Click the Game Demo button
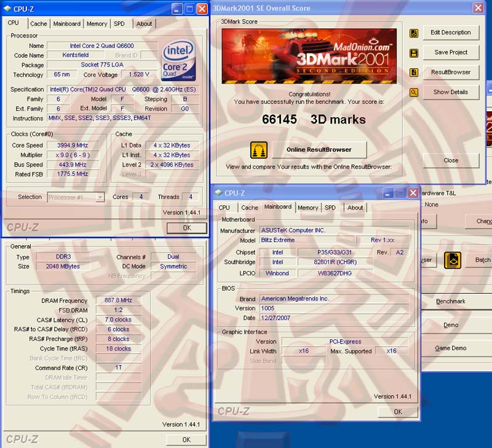The height and width of the screenshot is (448, 492). click(456, 348)
